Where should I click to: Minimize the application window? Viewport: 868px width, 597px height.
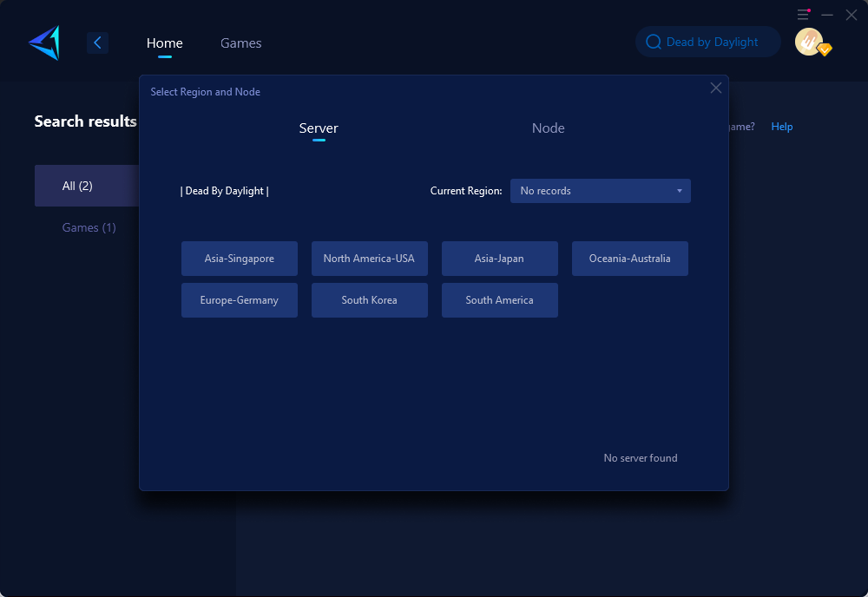[x=827, y=15]
